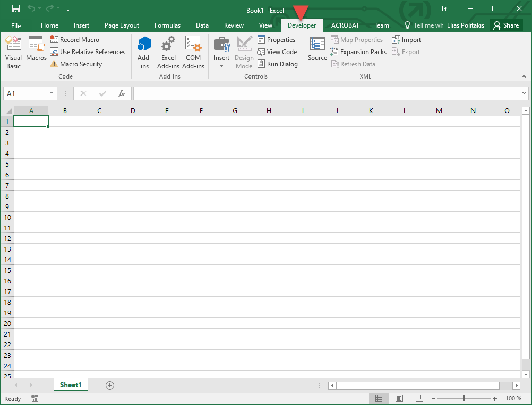Screen dimensions: 532x405
Task: Click vertical scrollbar down arrow
Action: [x=526, y=374]
